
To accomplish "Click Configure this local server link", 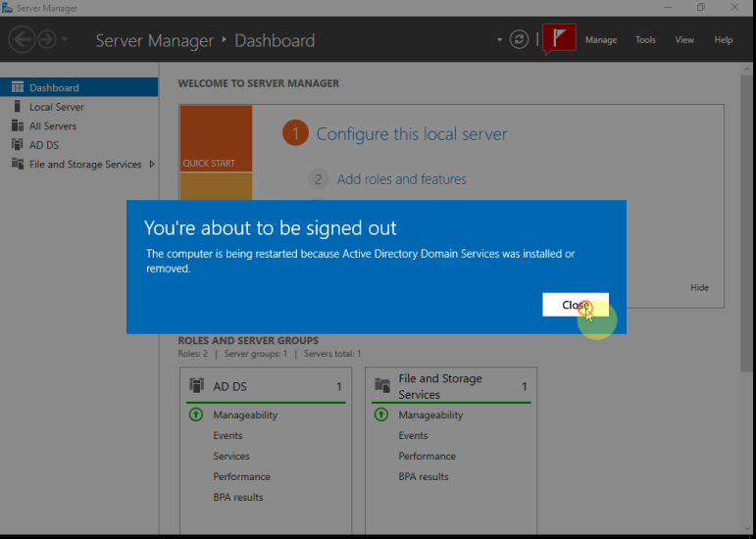I will (411, 134).
